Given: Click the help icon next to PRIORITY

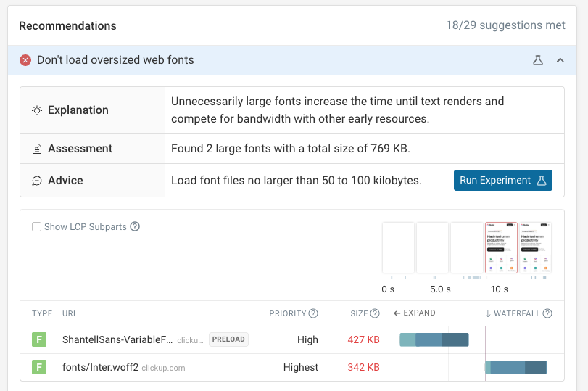Looking at the screenshot, I should (x=313, y=314).
